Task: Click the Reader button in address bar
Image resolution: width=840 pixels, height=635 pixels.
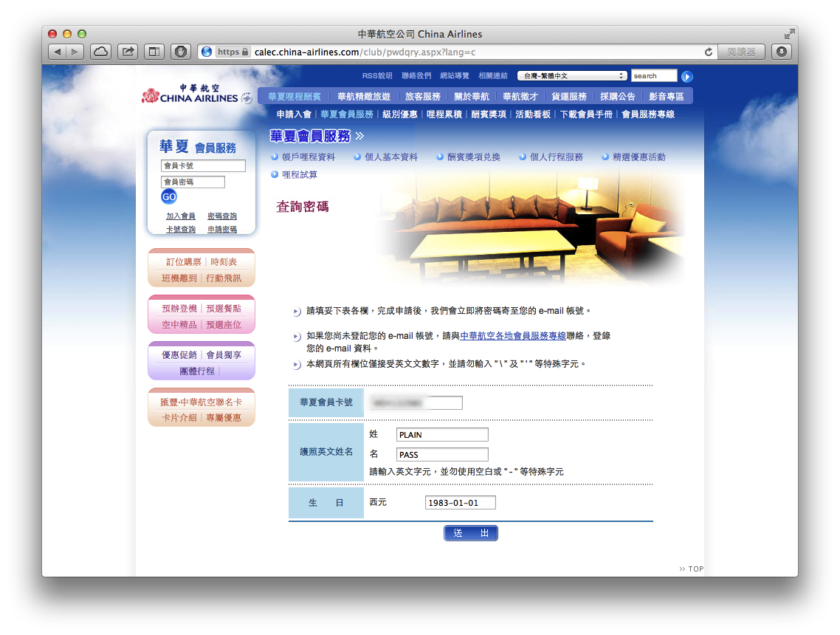Action: pyautogui.click(x=741, y=52)
